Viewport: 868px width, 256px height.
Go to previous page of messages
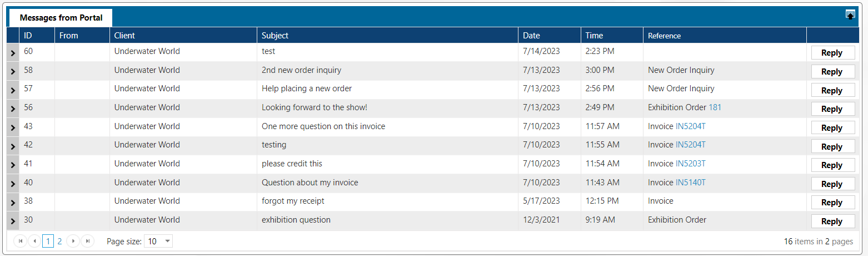click(x=34, y=241)
